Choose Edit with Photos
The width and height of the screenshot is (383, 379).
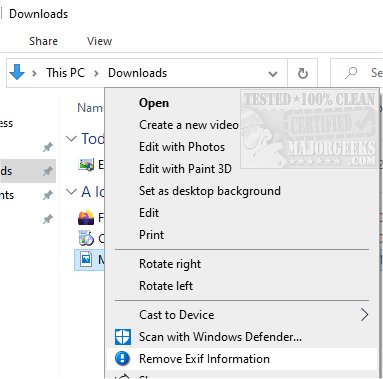coord(182,147)
